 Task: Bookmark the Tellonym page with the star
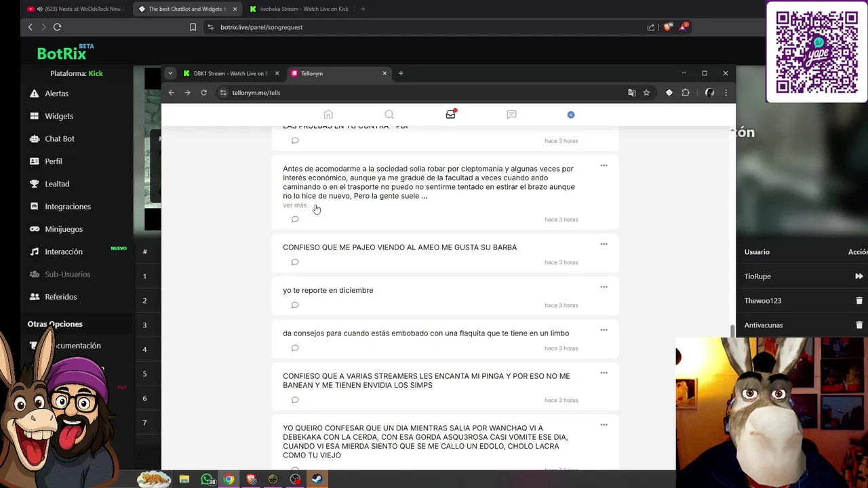[x=646, y=93]
